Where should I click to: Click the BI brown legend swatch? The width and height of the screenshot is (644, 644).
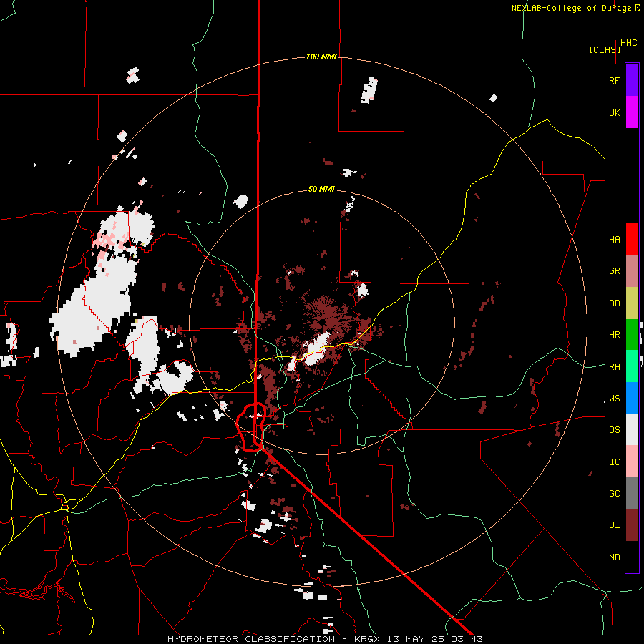click(x=632, y=525)
